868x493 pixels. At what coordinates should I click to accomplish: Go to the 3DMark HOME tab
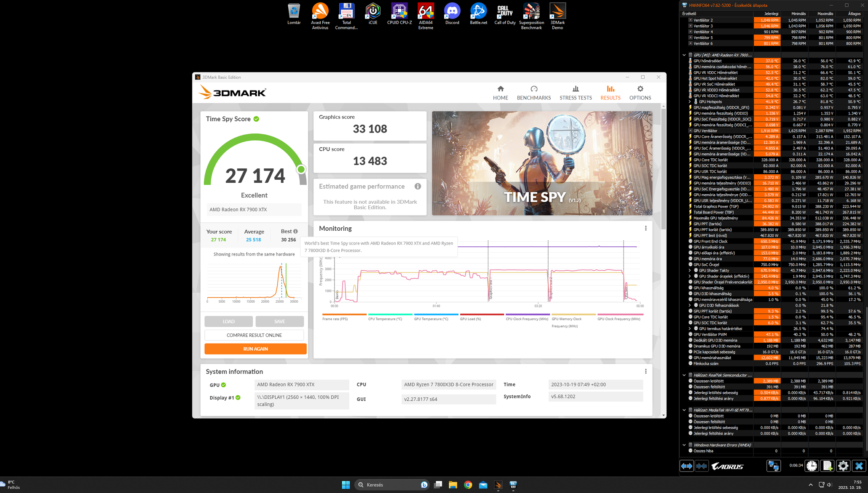501,93
